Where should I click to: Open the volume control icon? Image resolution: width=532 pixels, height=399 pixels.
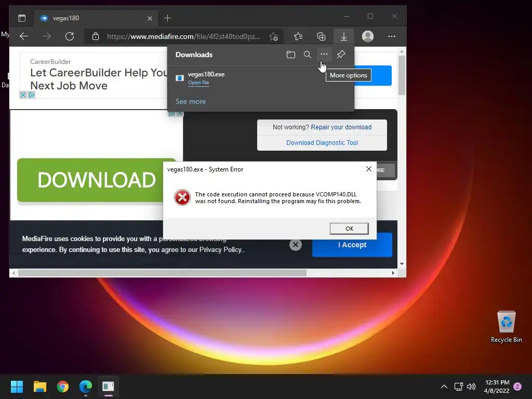[471, 387]
